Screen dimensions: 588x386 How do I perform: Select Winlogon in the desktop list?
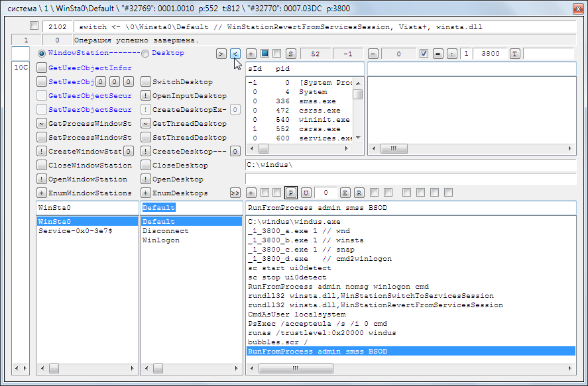pyautogui.click(x=156, y=240)
